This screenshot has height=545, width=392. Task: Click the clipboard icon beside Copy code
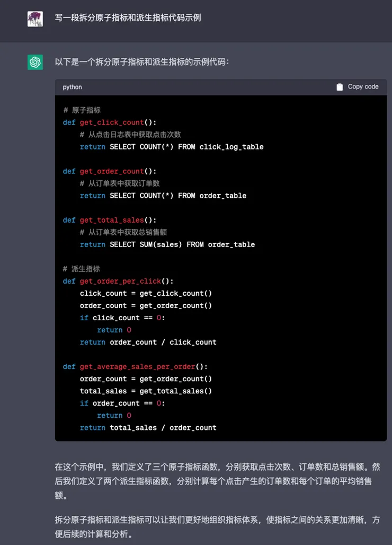[x=340, y=87]
